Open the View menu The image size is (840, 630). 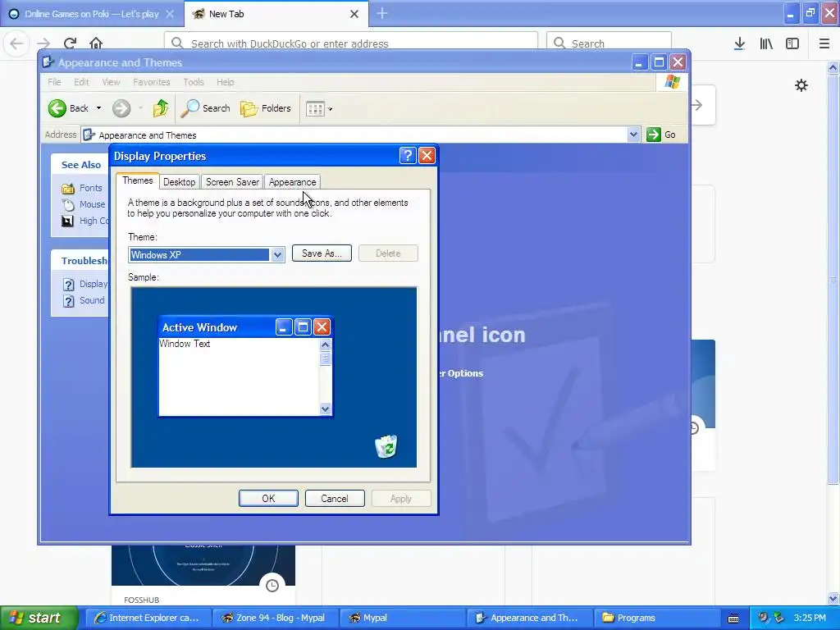click(x=111, y=82)
